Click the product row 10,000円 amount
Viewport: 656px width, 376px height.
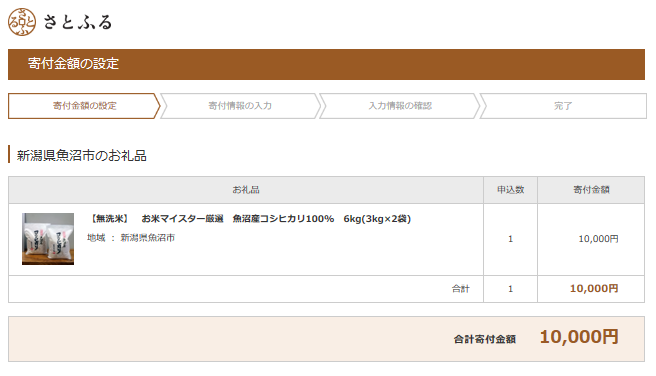[598, 239]
